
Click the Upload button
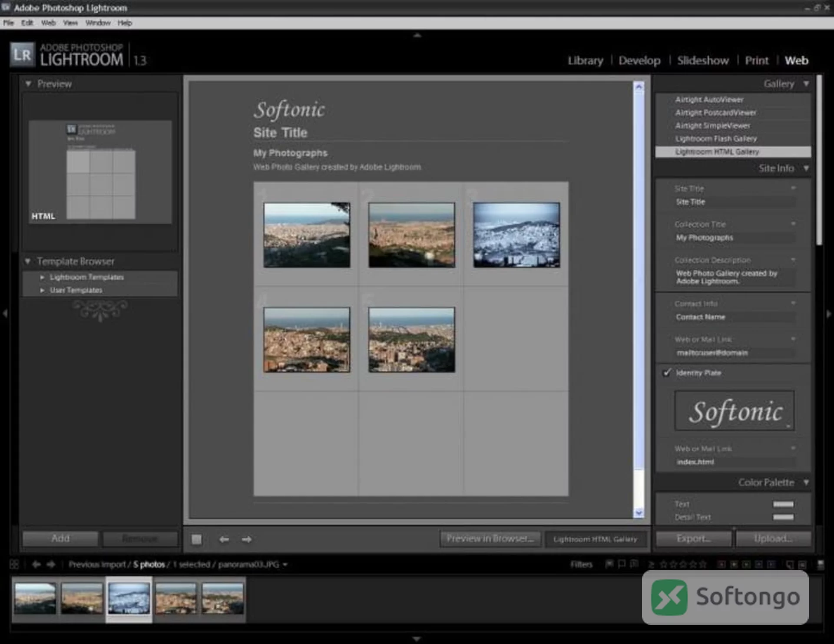(773, 538)
